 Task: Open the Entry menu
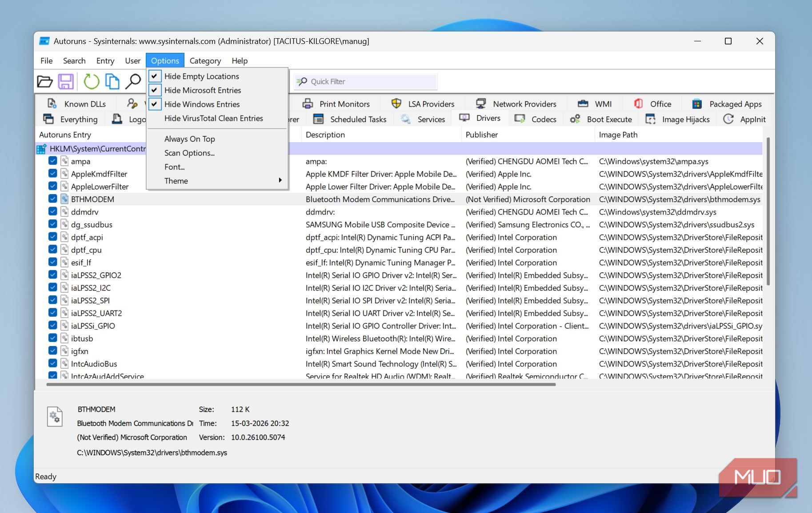(x=105, y=61)
